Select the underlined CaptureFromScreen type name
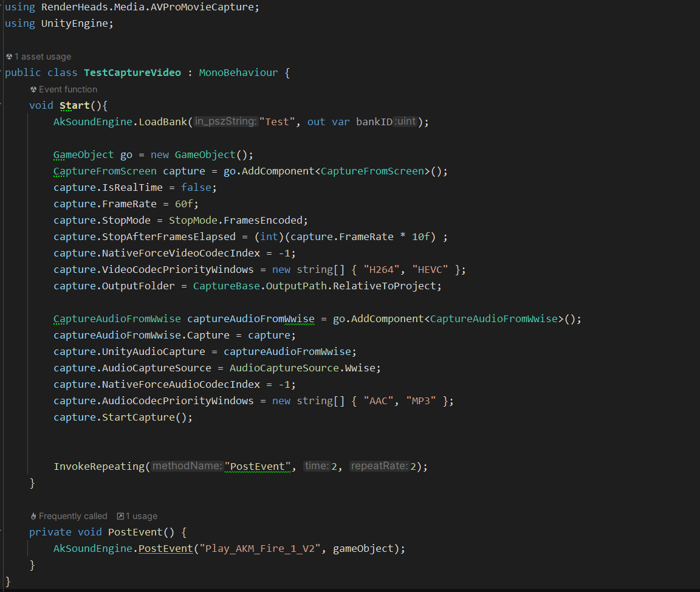This screenshot has width=700, height=592. 105,171
